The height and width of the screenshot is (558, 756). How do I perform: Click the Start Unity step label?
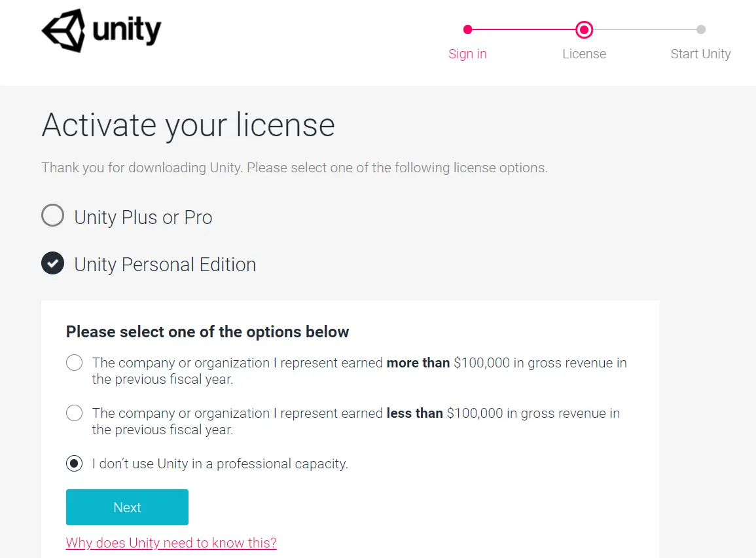pos(700,54)
